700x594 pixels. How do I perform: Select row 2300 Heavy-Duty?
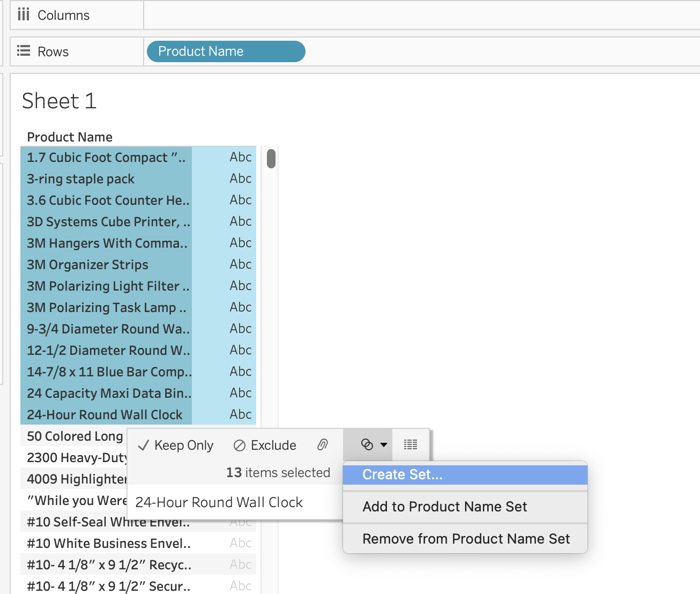[x=74, y=457]
